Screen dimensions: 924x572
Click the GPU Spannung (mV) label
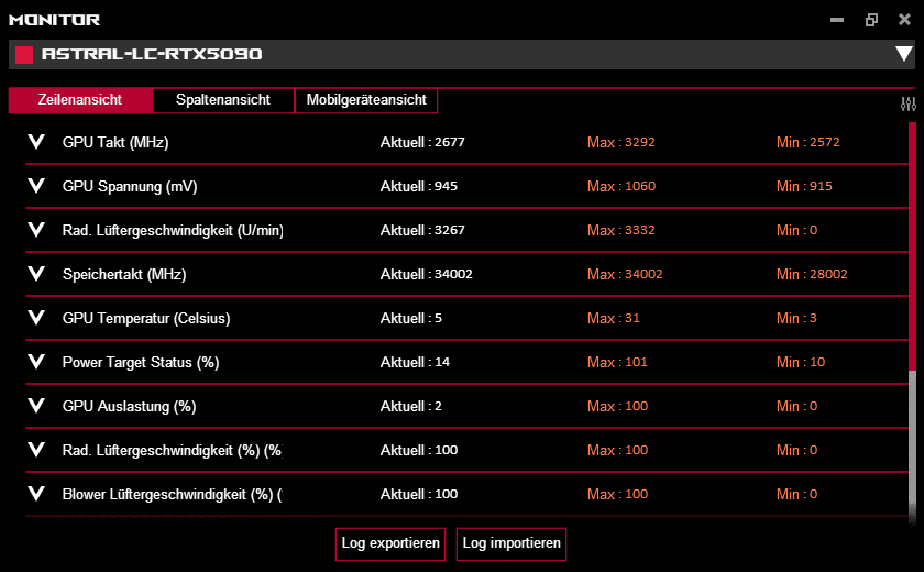click(x=130, y=186)
